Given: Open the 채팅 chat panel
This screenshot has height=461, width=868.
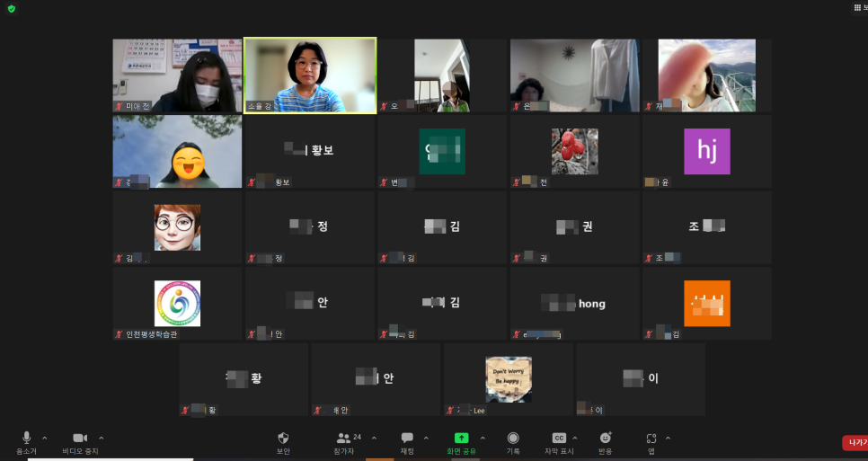Looking at the screenshot, I should [x=407, y=443].
